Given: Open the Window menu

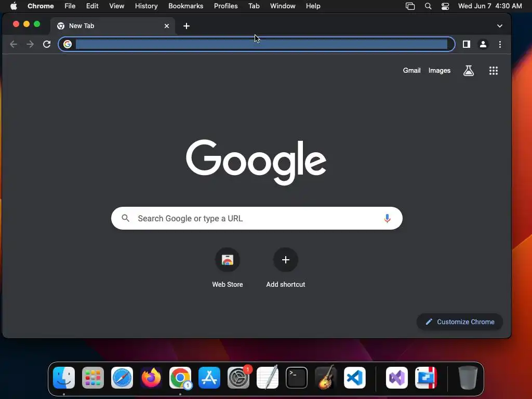Looking at the screenshot, I should pyautogui.click(x=283, y=6).
